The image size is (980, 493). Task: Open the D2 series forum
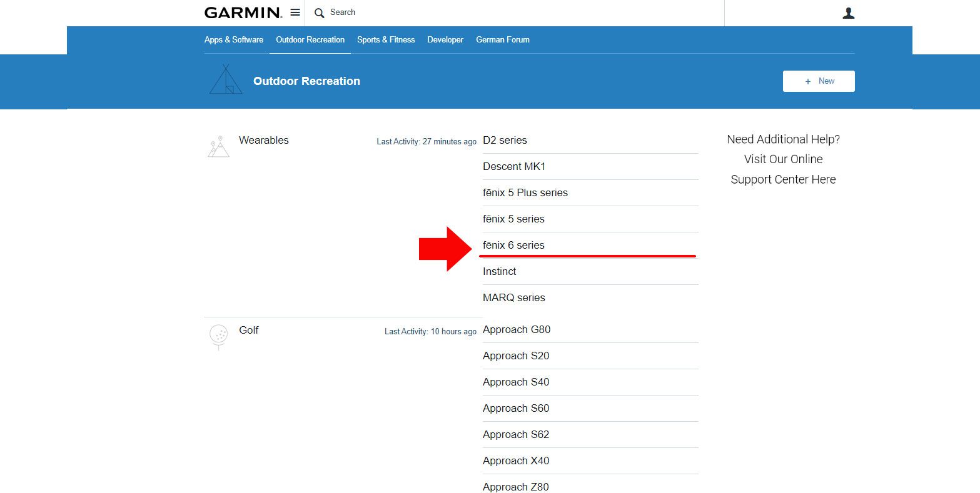505,140
